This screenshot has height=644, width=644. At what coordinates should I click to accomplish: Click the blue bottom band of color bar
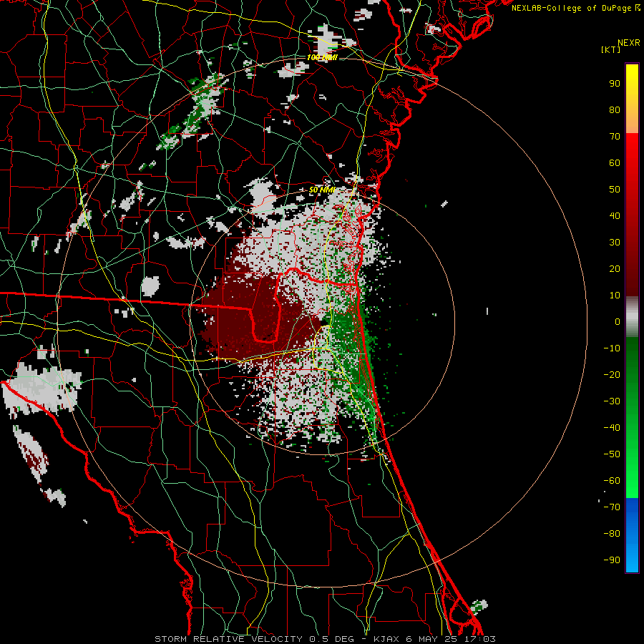pyautogui.click(x=632, y=535)
